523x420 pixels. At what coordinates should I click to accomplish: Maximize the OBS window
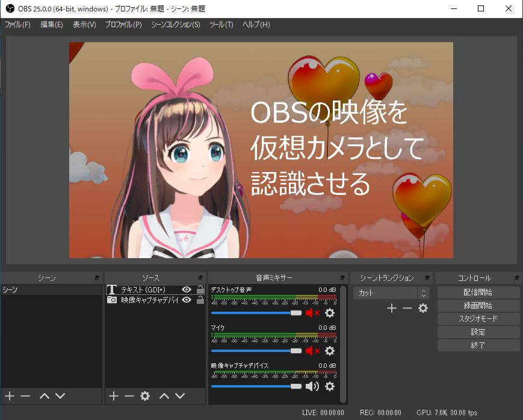point(481,8)
